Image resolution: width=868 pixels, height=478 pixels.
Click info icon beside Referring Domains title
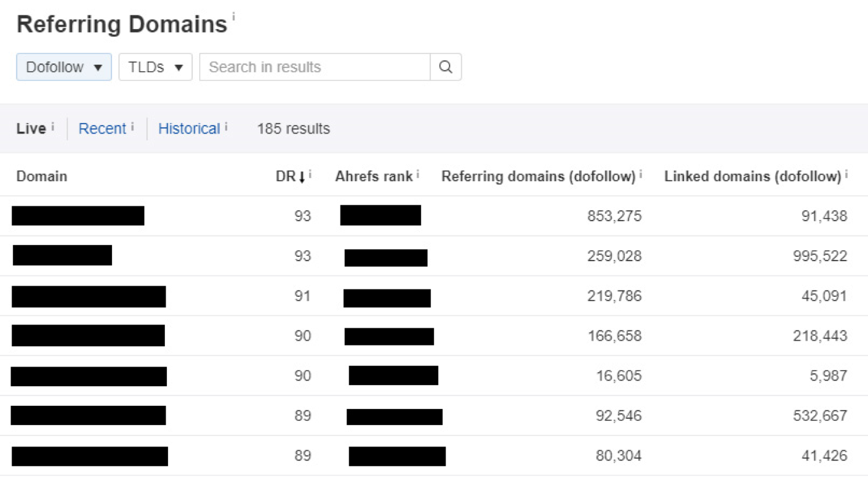coord(233,17)
